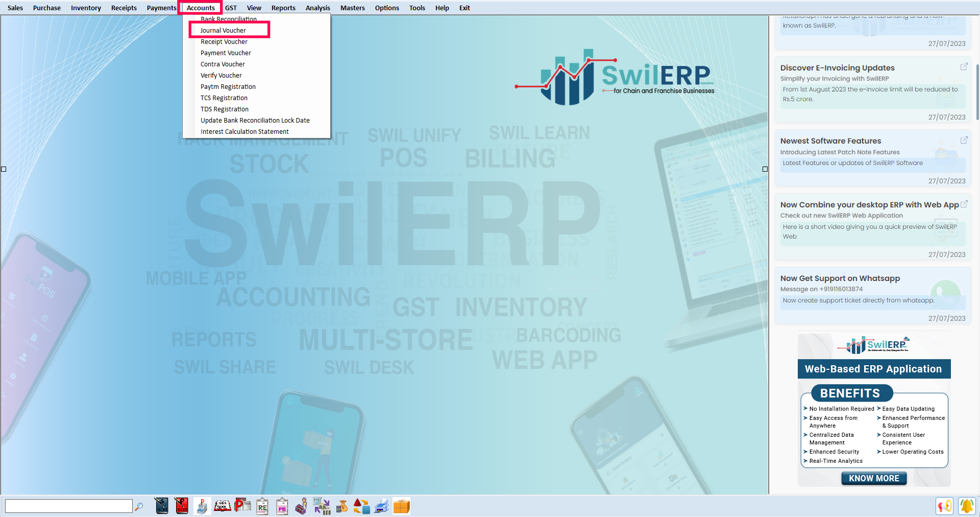The width and height of the screenshot is (980, 517).
Task: Choose Verify Voucher menu entry
Action: click(x=257, y=76)
